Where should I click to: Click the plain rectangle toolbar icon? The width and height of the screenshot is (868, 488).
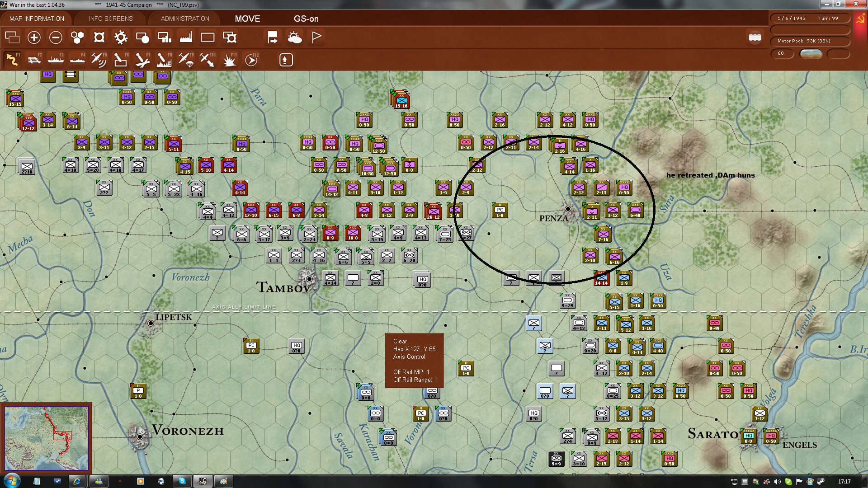tap(208, 38)
